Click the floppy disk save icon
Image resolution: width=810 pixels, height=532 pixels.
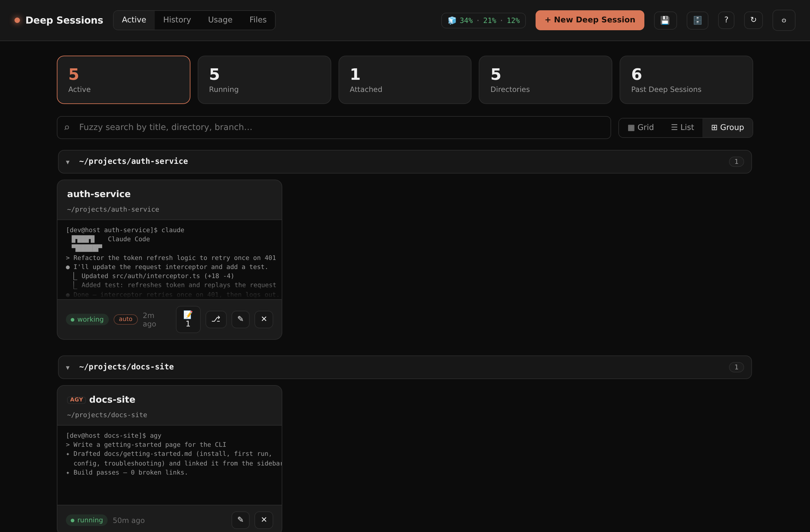click(x=665, y=20)
